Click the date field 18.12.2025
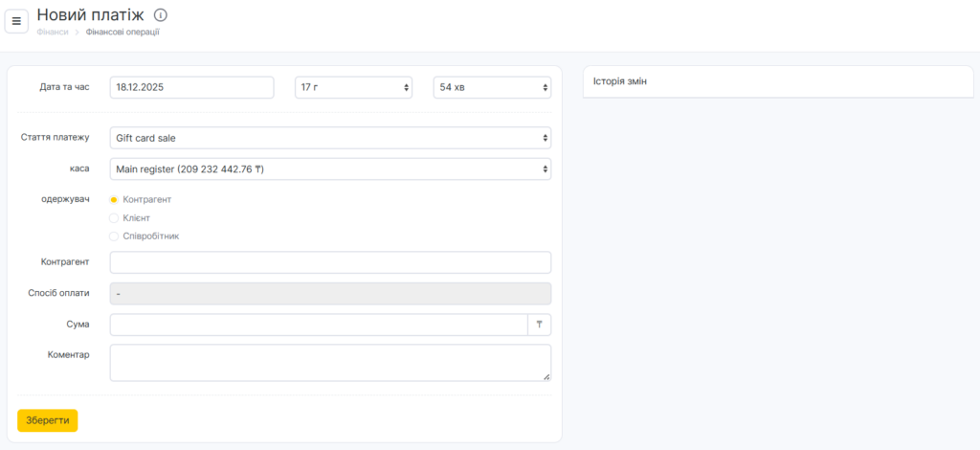Screen dimensions: 980x450 click(x=191, y=87)
